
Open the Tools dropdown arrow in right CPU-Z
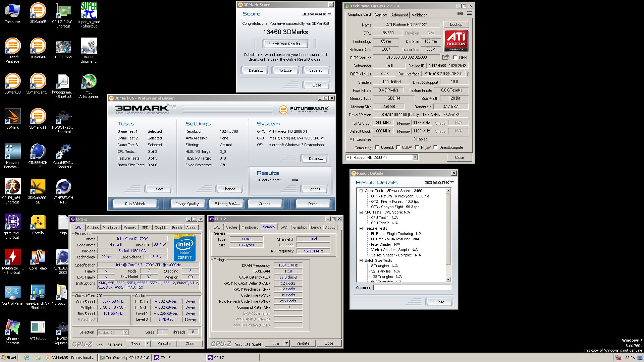[x=286, y=343]
